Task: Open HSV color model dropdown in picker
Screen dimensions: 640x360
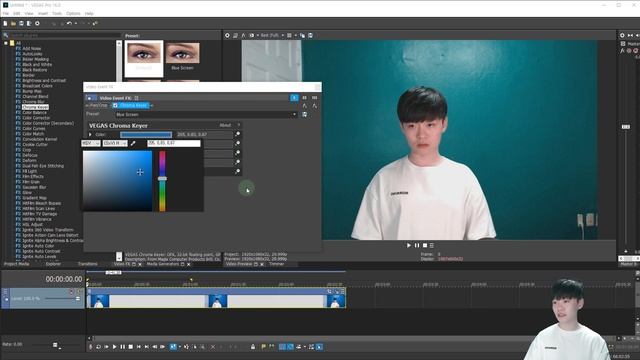Action: point(91,143)
